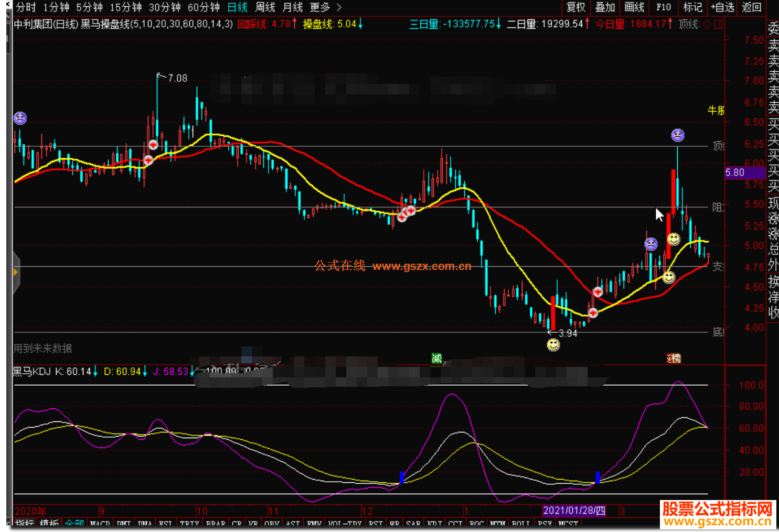The image size is (779, 532).
Task: Click the D: 60.94 indicator value
Action: pos(126,372)
